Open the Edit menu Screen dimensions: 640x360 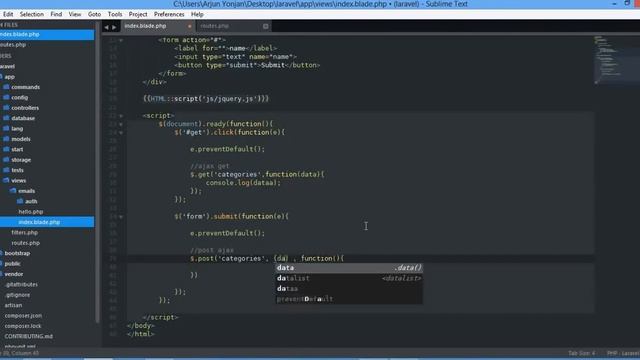click(x=8, y=14)
